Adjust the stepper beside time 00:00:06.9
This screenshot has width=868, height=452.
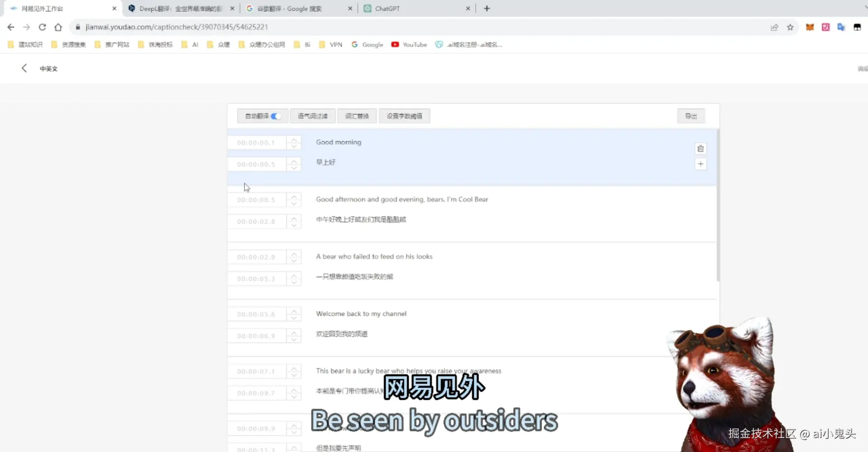click(294, 336)
